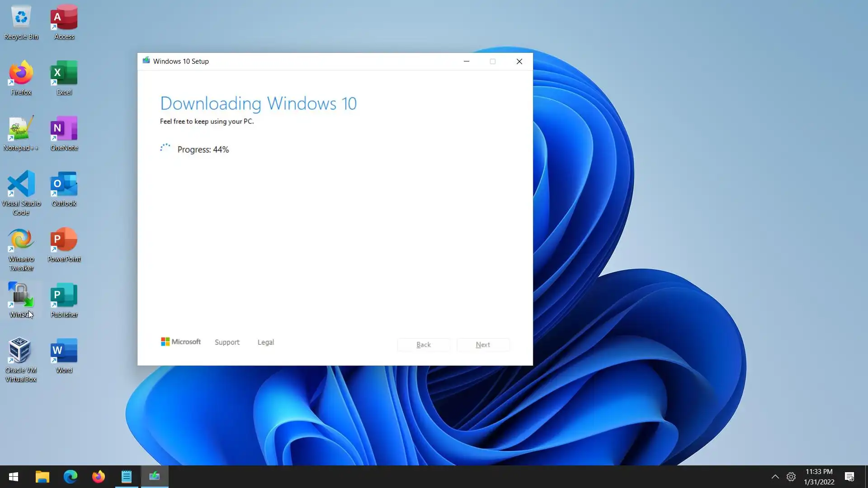Select the Access desktop shortcut
This screenshot has width=868, height=488.
[64, 18]
